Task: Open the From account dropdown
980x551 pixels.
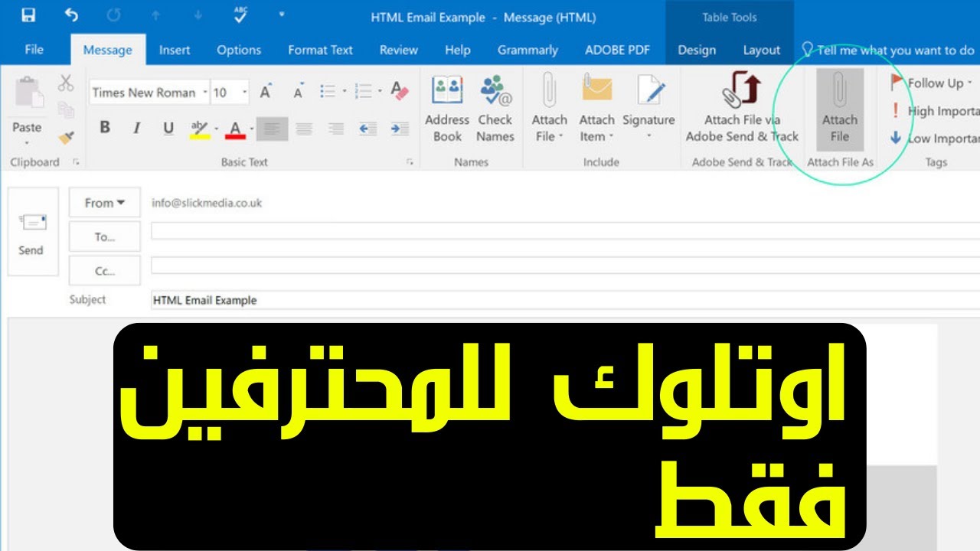Action: (105, 203)
